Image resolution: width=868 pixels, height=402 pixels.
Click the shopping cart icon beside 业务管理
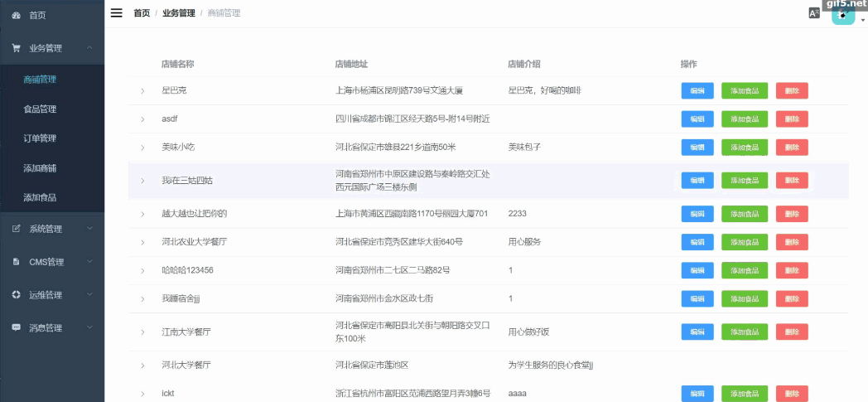(x=16, y=48)
